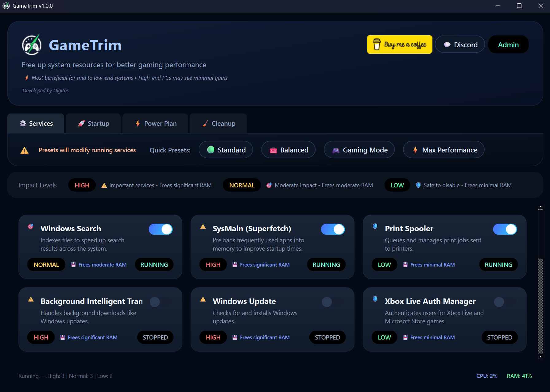Screen dimensions: 550x392
Task: Click the lightning bolt beside "Most beneficial" note
Action: coord(26,78)
